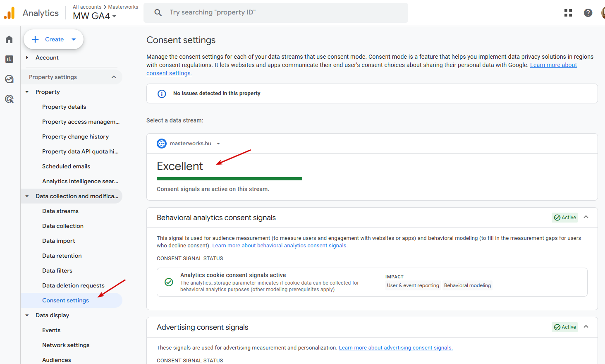Open the Explore icon in left rail
Screen dimensions: 605x364
pyautogui.click(x=9, y=79)
